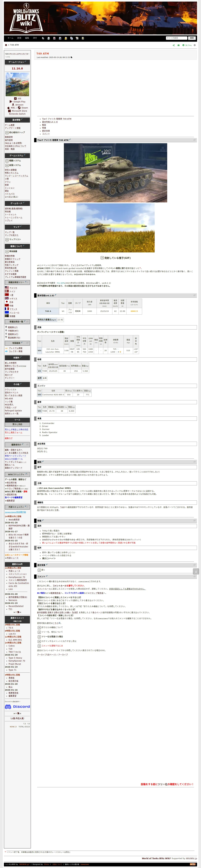Click the T49 ATM tank render image
The width and height of the screenshot is (201, 868).
pyautogui.click(x=116, y=173)
